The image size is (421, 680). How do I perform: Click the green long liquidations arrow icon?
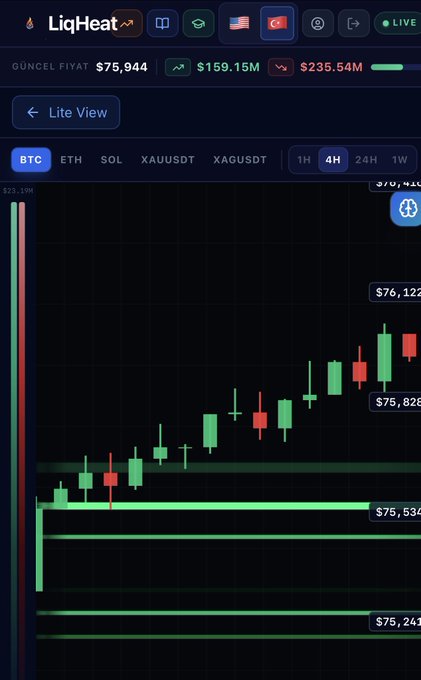click(178, 67)
